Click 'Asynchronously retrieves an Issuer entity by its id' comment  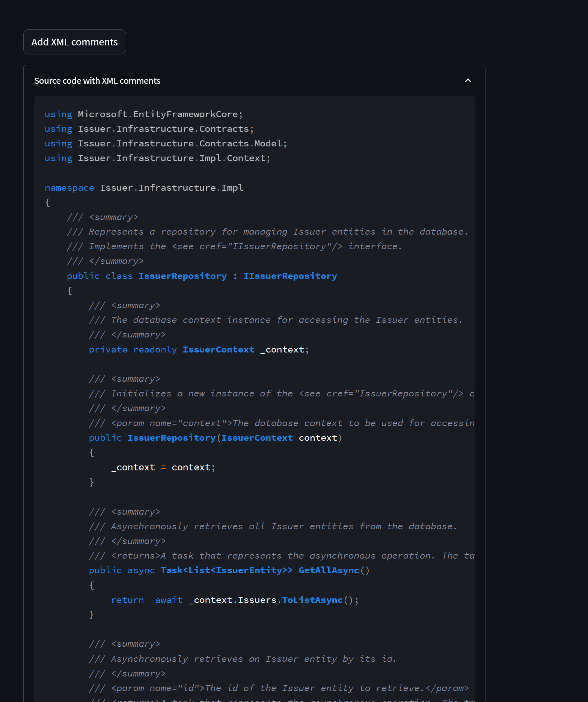(243, 659)
